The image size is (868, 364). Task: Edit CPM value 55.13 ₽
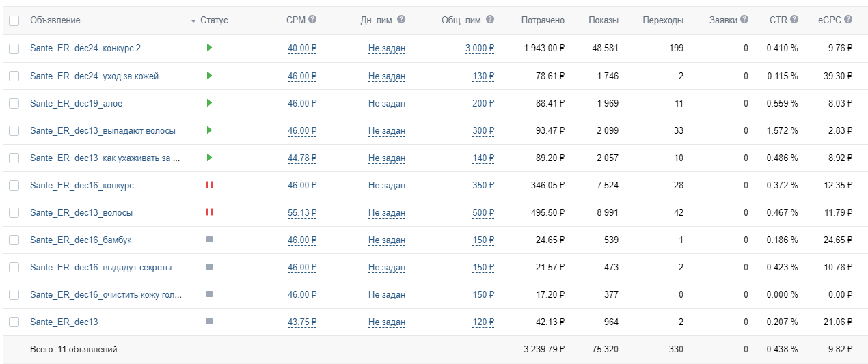(x=302, y=213)
